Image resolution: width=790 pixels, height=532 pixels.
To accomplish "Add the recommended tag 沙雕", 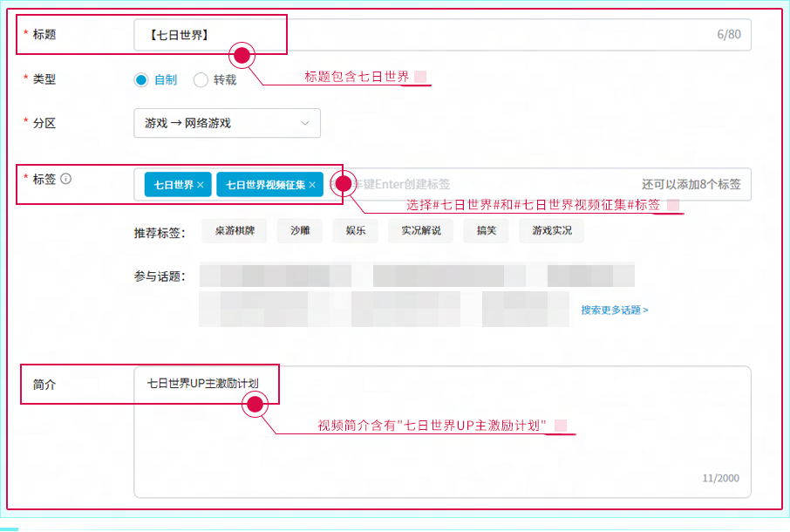I will click(299, 231).
